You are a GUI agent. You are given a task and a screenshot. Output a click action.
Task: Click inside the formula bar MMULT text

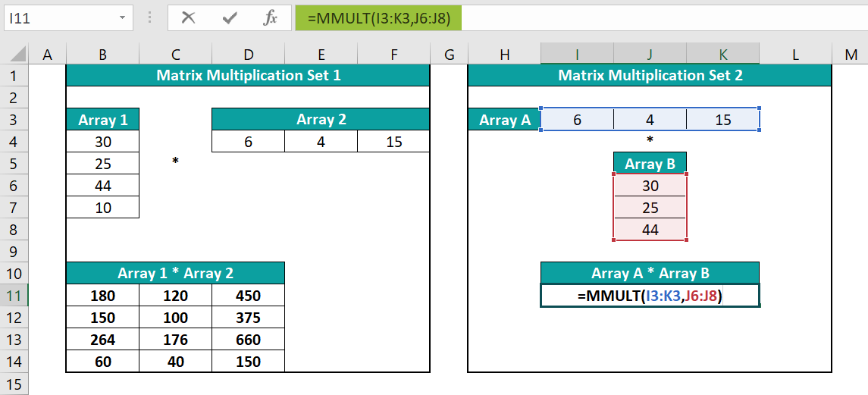(378, 18)
